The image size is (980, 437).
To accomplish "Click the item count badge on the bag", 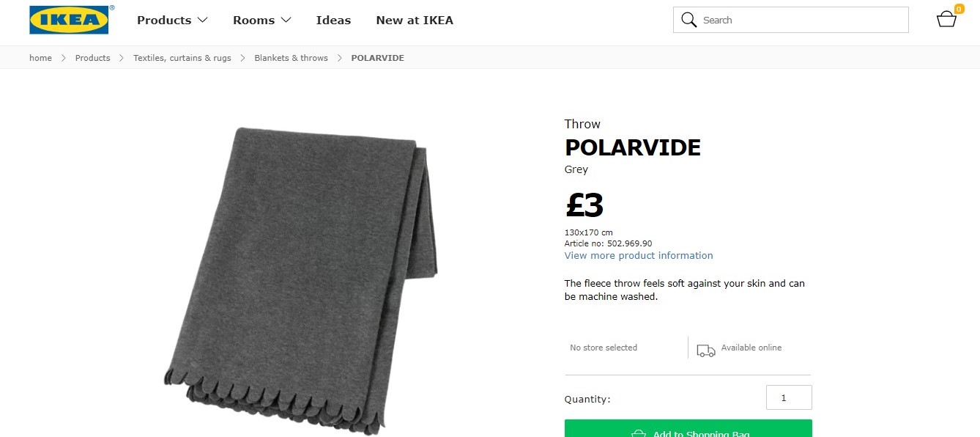I will pos(959,9).
